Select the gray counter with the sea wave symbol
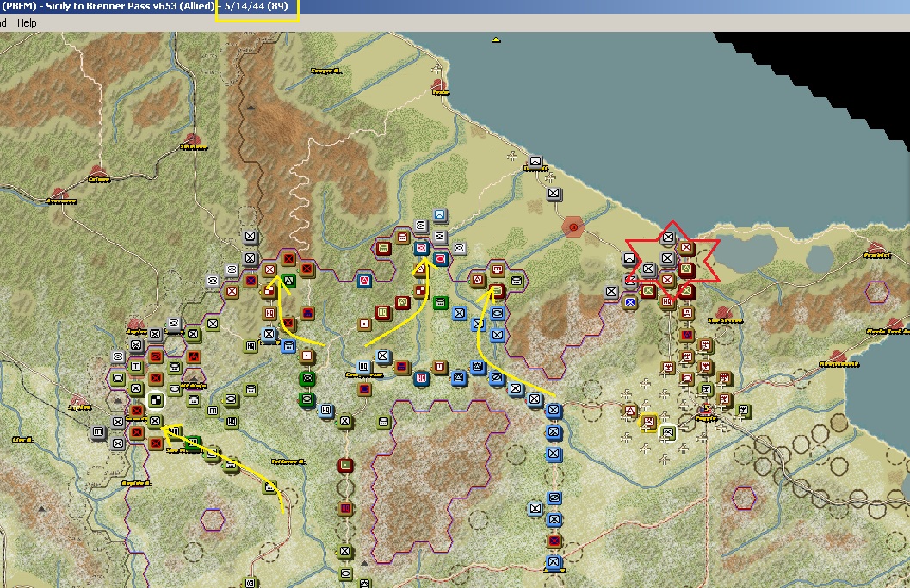The height and width of the screenshot is (588, 910). pyautogui.click(x=629, y=258)
